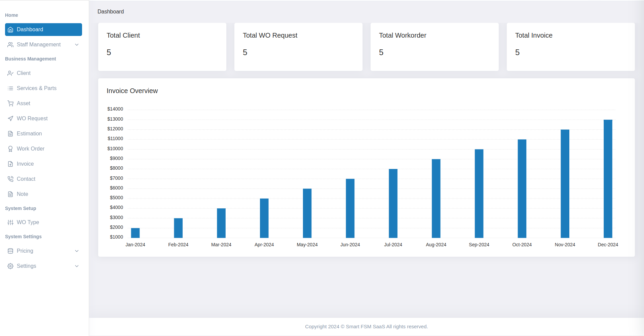This screenshot has height=336, width=644.
Task: Go to the Note page
Action: tap(23, 194)
